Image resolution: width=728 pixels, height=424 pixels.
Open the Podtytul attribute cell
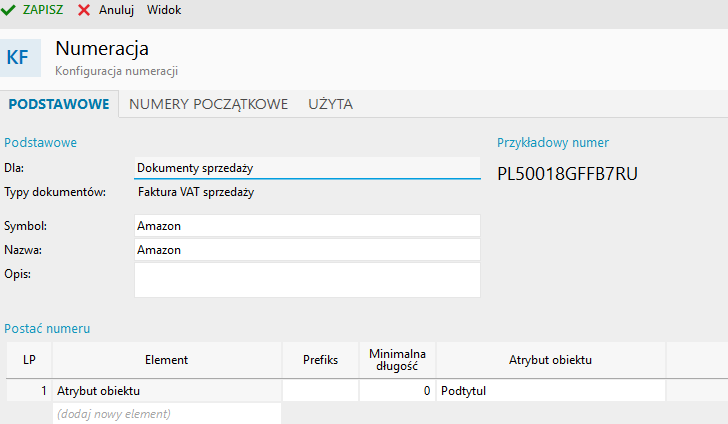[x=550, y=391]
